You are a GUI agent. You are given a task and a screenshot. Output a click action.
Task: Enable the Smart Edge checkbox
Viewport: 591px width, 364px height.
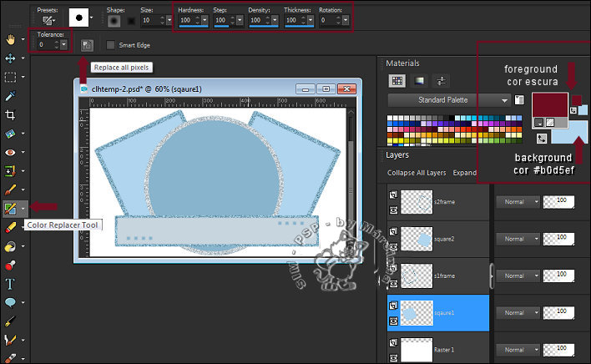pyautogui.click(x=111, y=44)
